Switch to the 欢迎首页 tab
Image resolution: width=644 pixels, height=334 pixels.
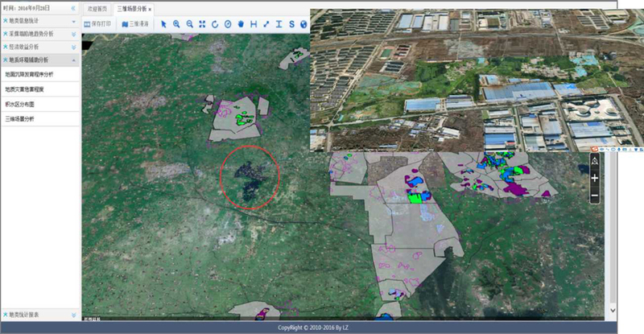coord(97,8)
